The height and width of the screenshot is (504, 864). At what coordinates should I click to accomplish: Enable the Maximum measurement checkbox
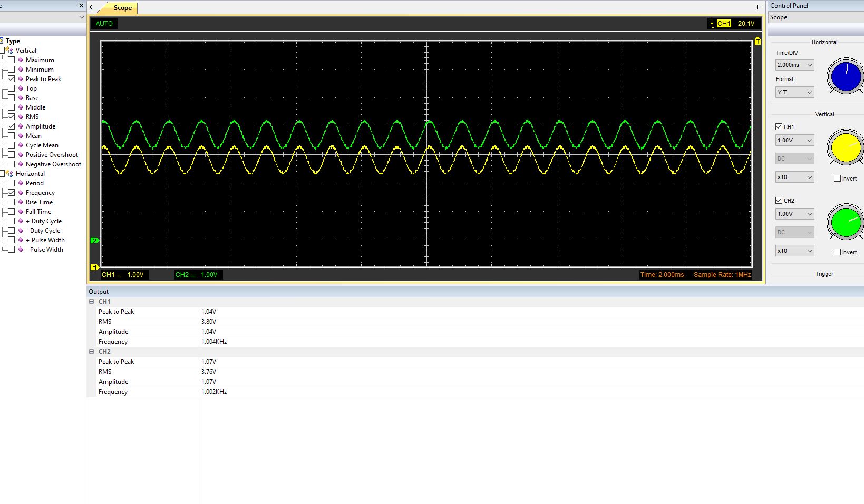tap(11, 60)
